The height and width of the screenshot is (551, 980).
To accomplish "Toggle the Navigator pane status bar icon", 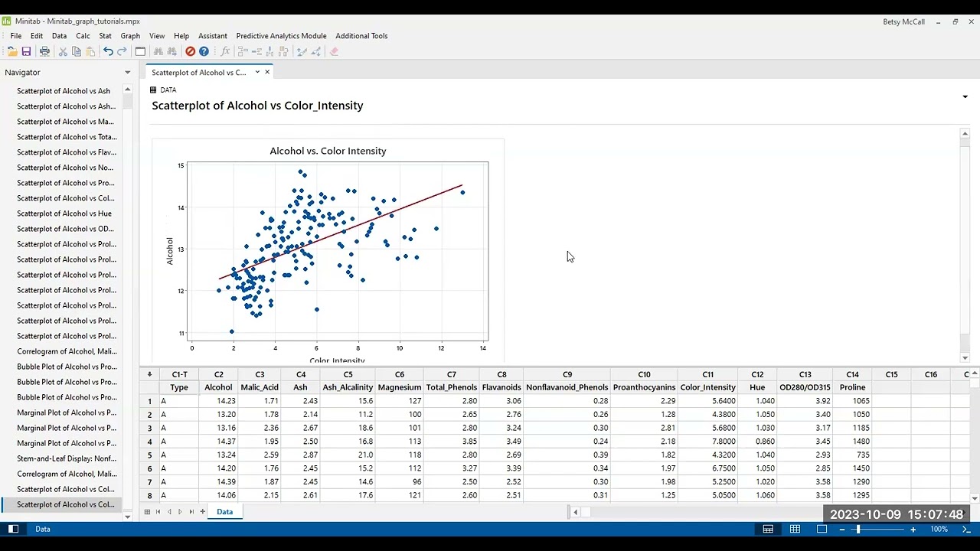I will pos(13,529).
